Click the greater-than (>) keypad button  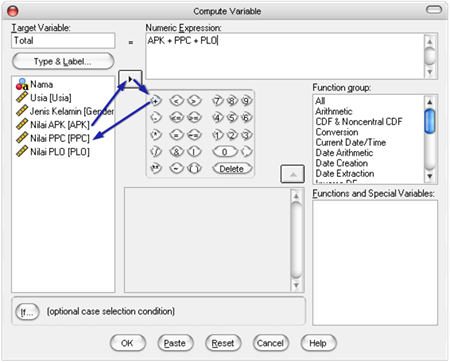(x=194, y=100)
